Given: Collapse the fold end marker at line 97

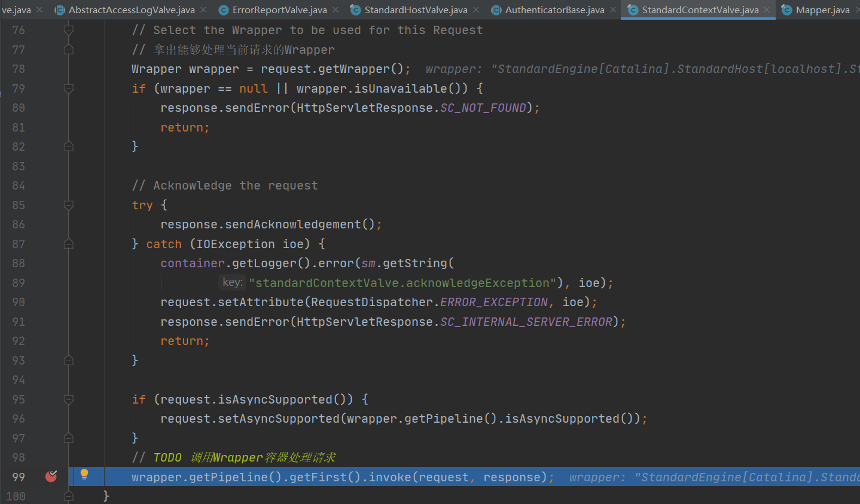Looking at the screenshot, I should 69,438.
